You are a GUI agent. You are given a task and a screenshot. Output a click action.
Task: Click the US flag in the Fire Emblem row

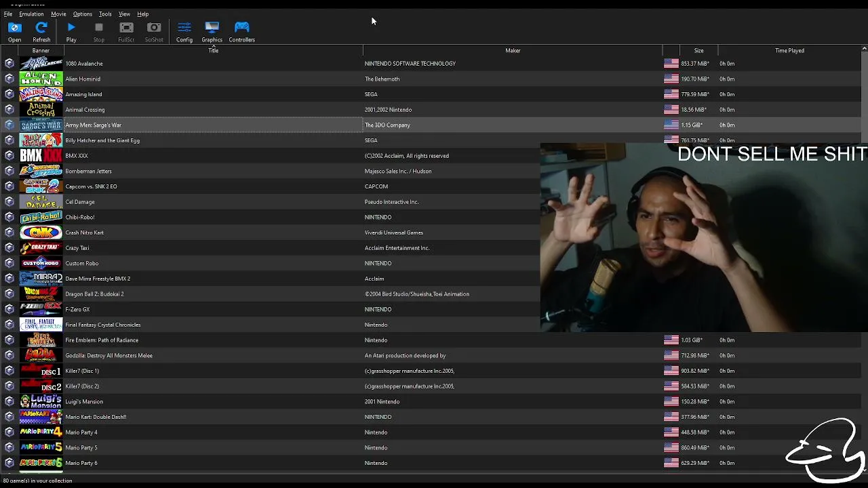point(671,340)
